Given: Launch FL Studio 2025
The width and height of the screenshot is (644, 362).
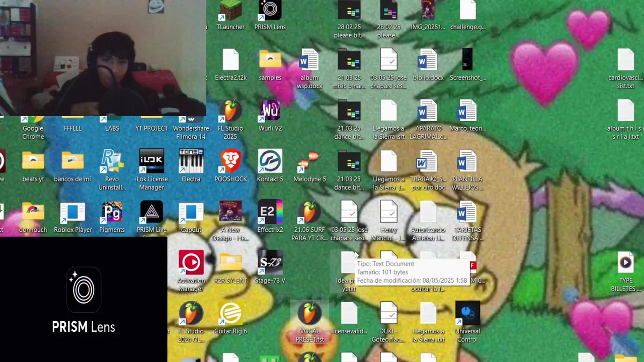Looking at the screenshot, I should click(x=230, y=120).
